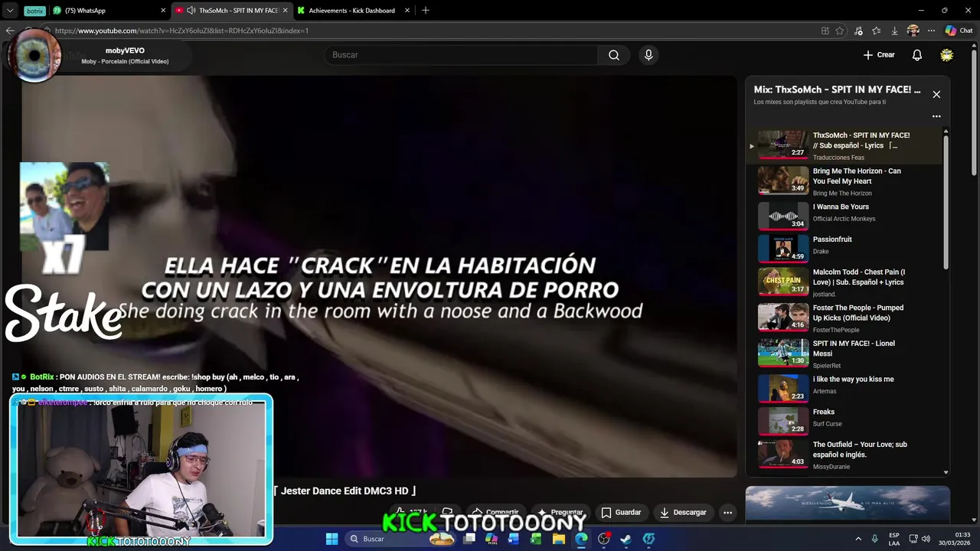Click the playlist panel scrollbar
The width and height of the screenshot is (980, 551).
tap(946, 203)
